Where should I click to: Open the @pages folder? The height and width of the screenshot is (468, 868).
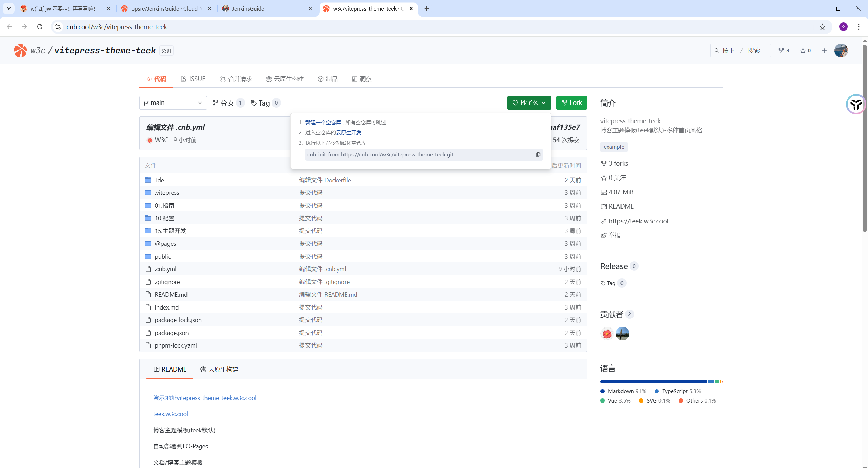pos(165,244)
